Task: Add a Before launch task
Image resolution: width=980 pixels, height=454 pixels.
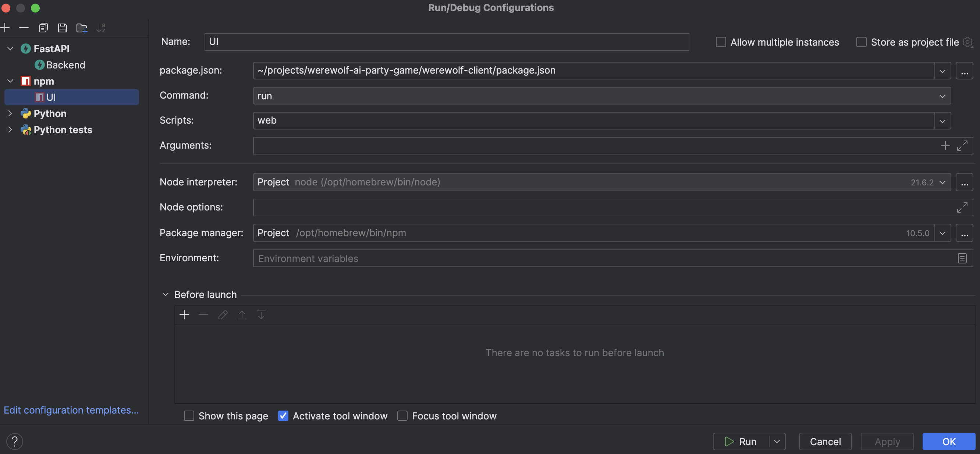Action: pos(184,315)
